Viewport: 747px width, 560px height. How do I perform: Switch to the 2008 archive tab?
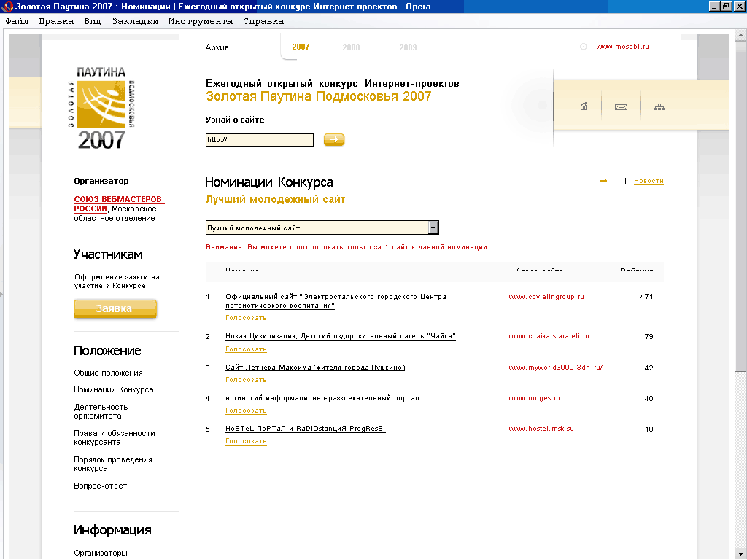351,47
